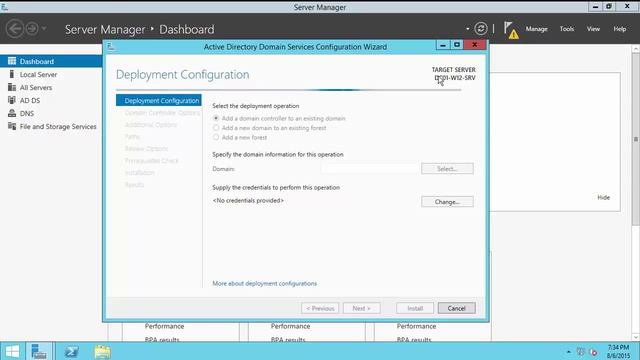Open the Tools menu
Screen dimensions: 640x360
click(567, 29)
